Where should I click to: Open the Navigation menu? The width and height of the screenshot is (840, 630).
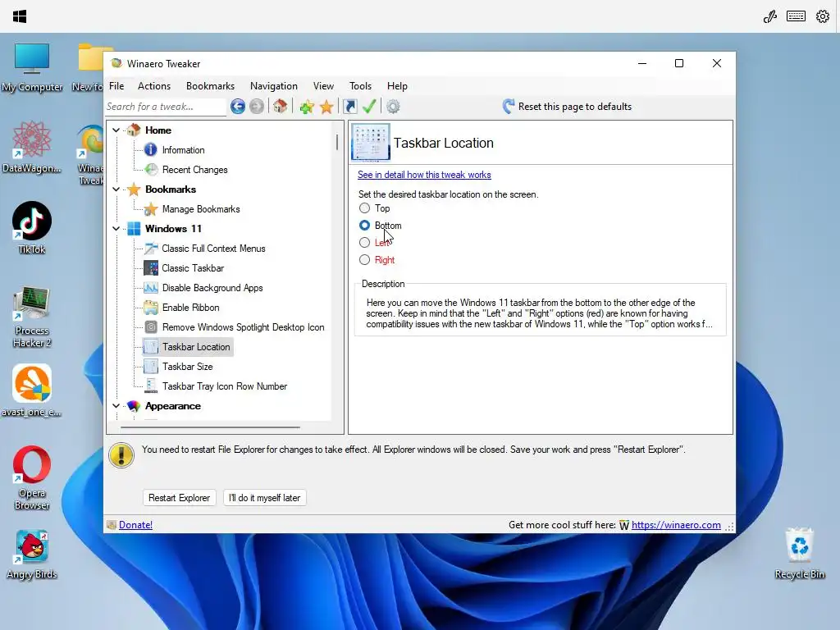point(274,86)
